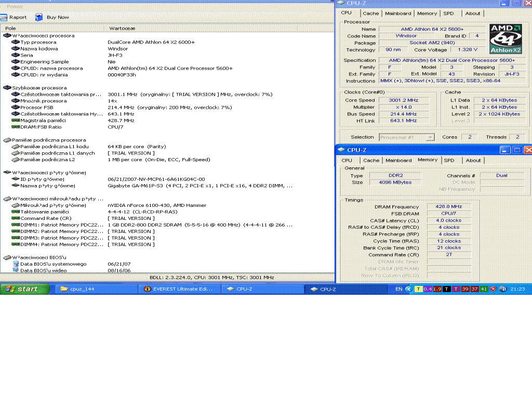The image size is (532, 393).
Task: Click the AMD 64 Athlon X2 logo
Action: coord(506,39)
